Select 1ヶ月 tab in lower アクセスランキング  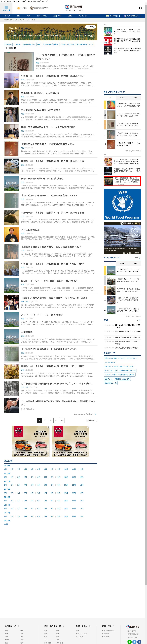(135, 263)
